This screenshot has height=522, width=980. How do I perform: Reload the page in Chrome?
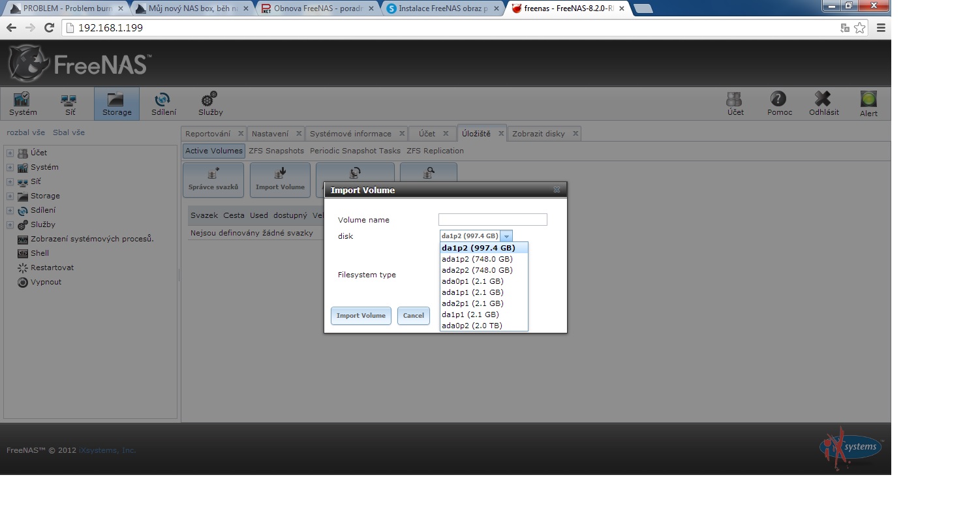(x=49, y=27)
